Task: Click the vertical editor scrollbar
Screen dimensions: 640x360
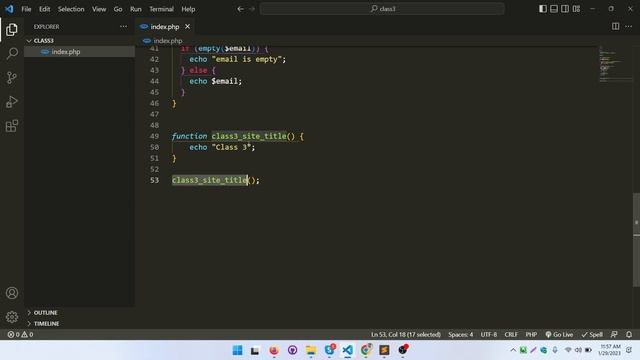Action: pyautogui.click(x=636, y=240)
